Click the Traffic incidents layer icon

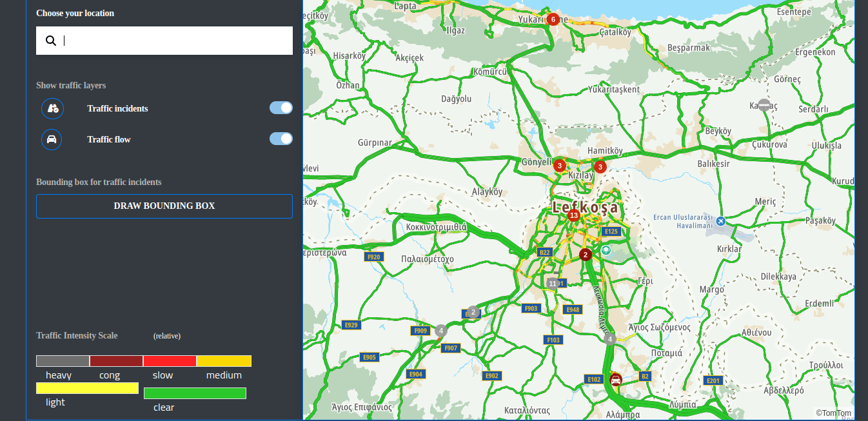click(52, 108)
